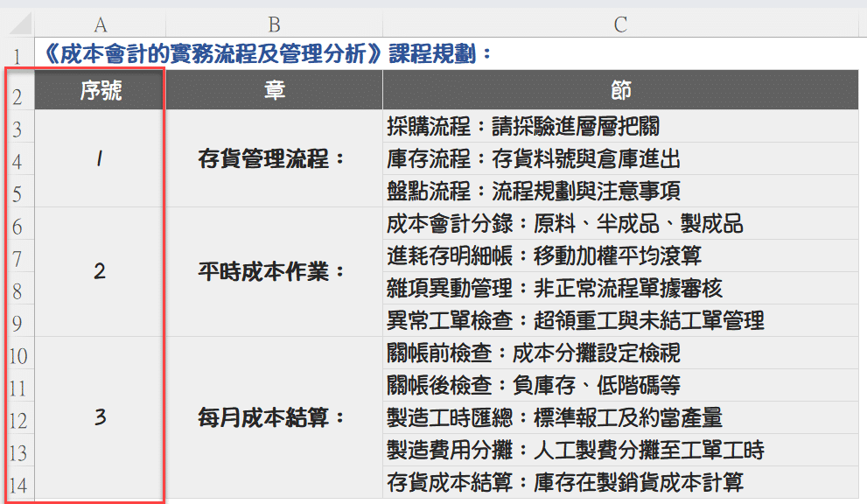The width and height of the screenshot is (867, 504).
Task: Select row 3 header
Action: point(17,126)
